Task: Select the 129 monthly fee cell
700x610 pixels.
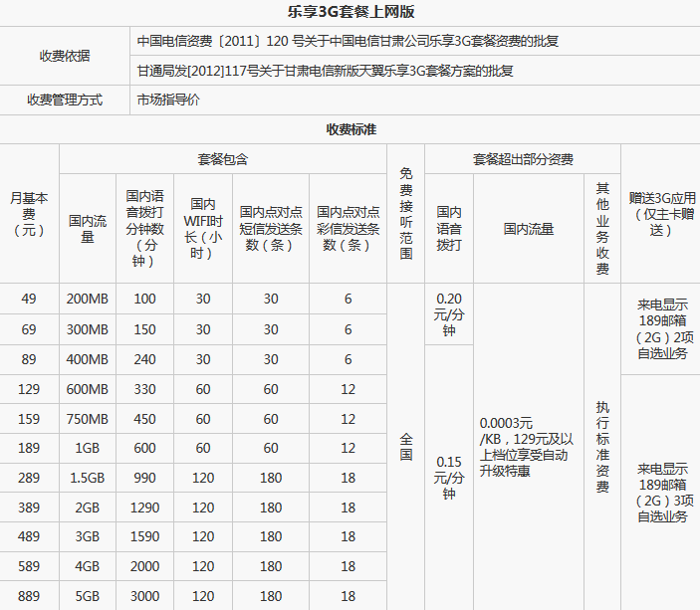Action: point(29,389)
